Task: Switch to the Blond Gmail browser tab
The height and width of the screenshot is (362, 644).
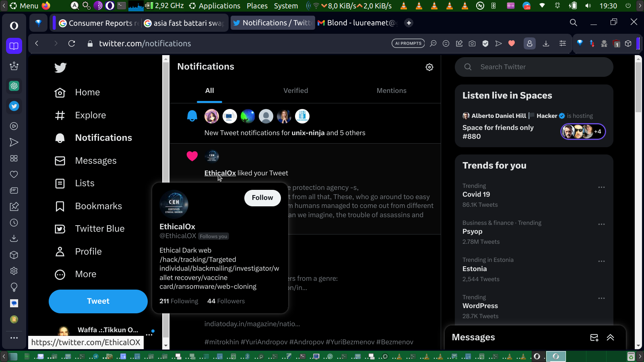Action: [x=357, y=23]
